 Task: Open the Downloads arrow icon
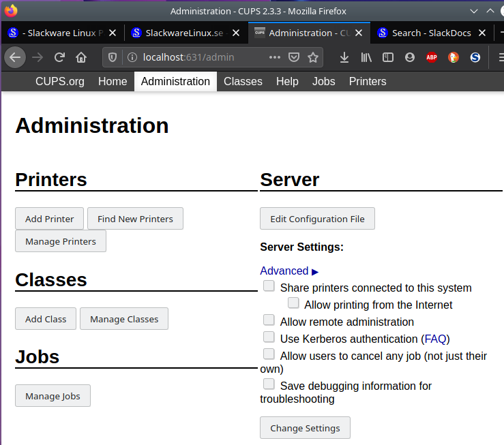(x=344, y=57)
